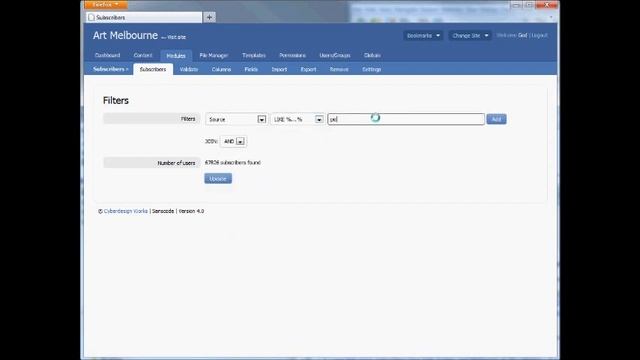Image resolution: width=640 pixels, height=360 pixels.
Task: Open the Permissions menu
Action: pyautogui.click(x=292, y=55)
